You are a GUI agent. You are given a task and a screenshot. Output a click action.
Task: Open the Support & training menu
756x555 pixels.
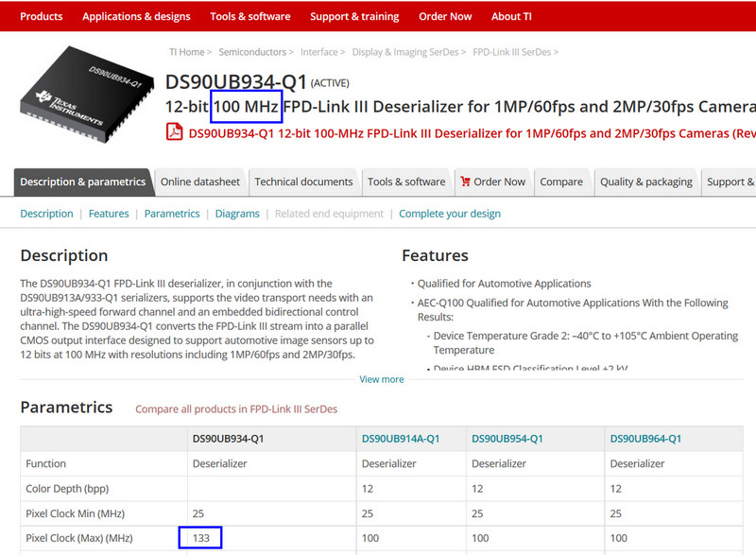[354, 16]
